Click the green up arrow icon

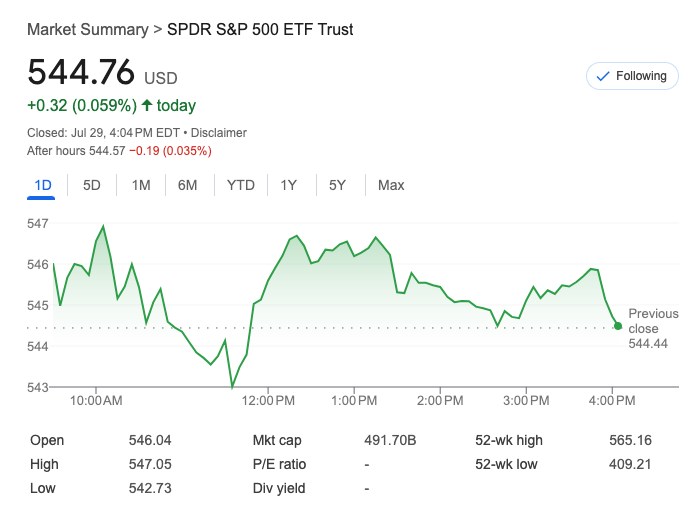[148, 106]
